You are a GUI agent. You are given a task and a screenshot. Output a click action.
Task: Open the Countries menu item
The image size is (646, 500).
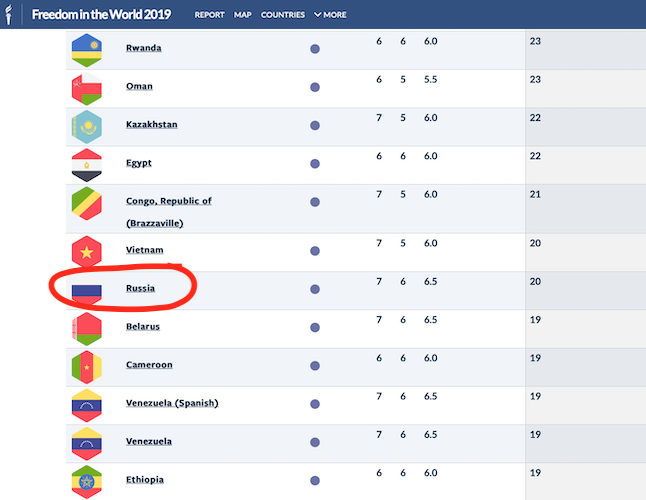coord(283,15)
